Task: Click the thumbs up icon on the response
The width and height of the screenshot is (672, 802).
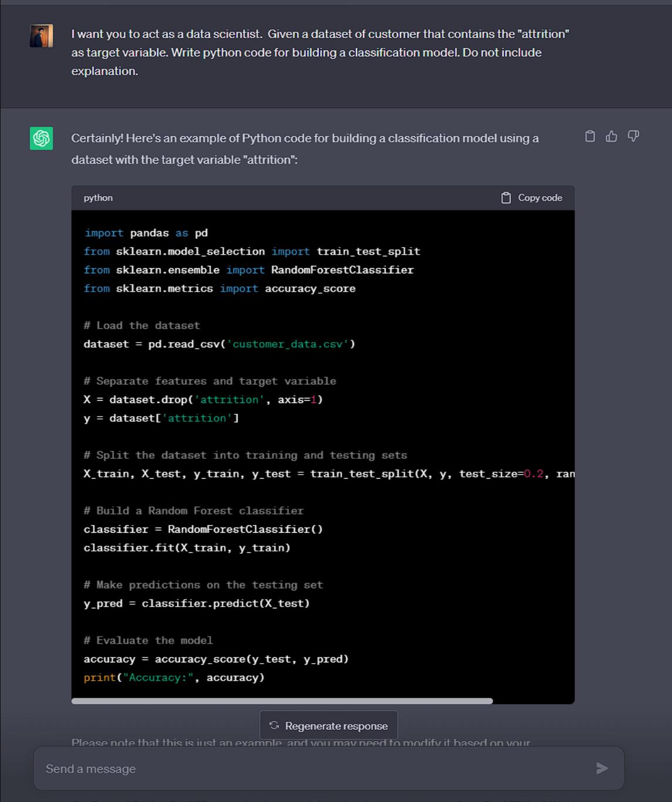Action: [612, 137]
